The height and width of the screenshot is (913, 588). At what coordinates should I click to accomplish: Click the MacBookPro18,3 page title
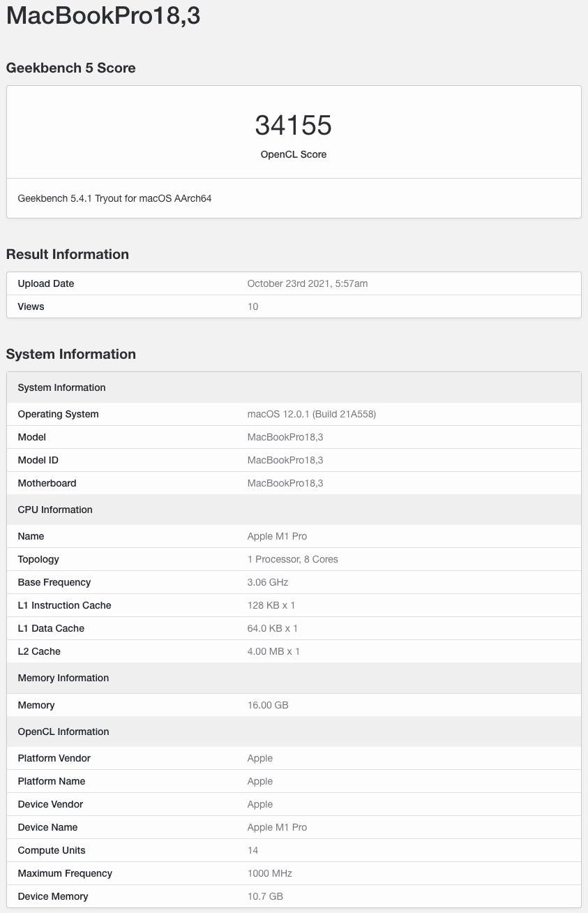[x=103, y=15]
